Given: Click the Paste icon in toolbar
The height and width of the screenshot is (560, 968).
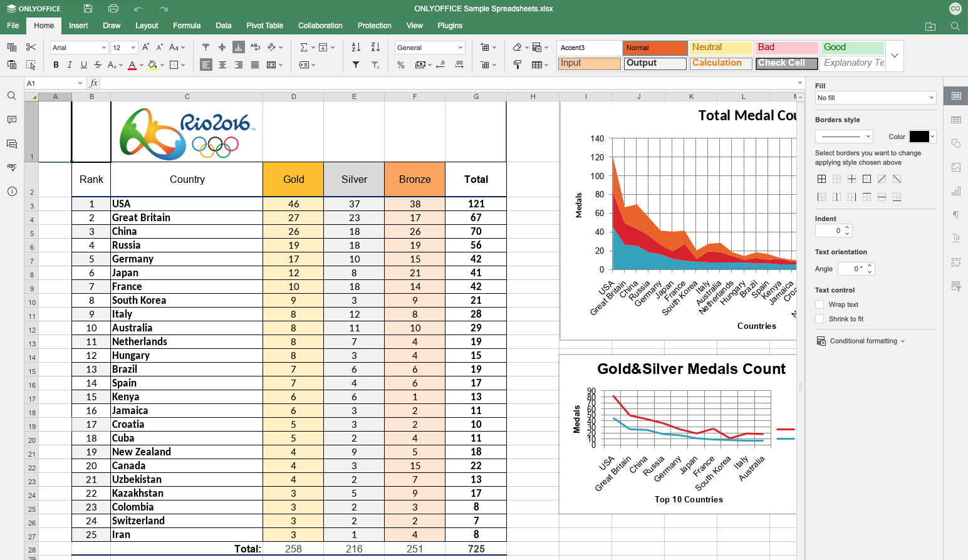Looking at the screenshot, I should coord(11,65).
